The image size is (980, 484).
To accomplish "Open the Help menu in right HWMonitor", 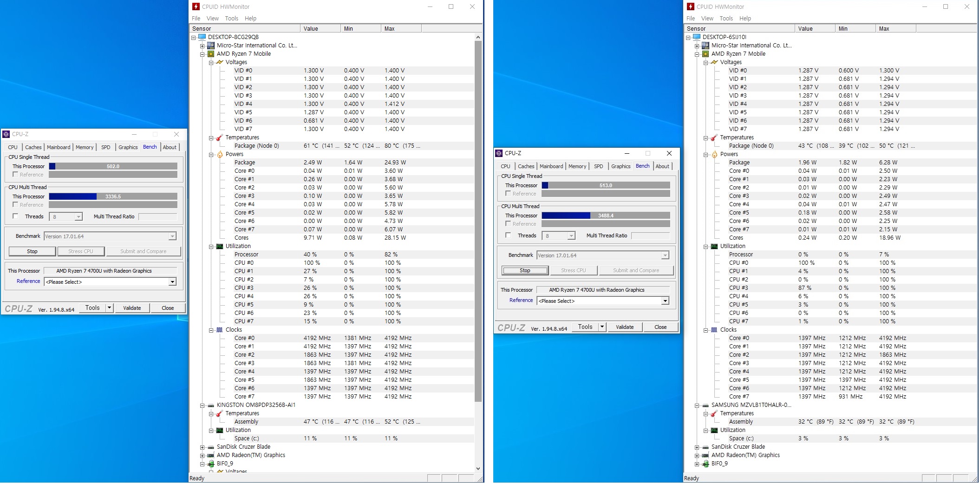I will pos(745,19).
